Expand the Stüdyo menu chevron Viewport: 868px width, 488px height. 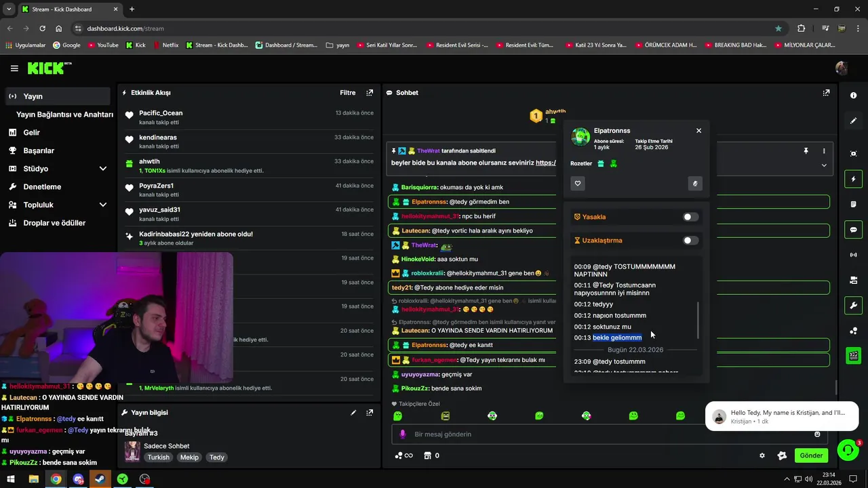tap(103, 169)
